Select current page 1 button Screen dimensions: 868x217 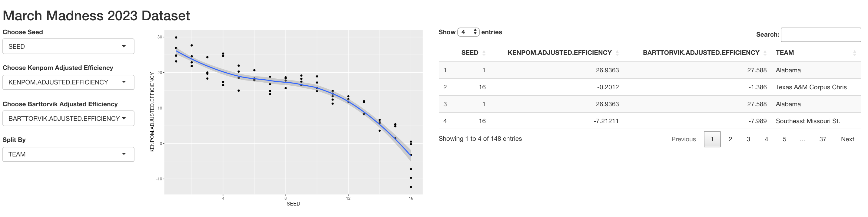pos(712,139)
